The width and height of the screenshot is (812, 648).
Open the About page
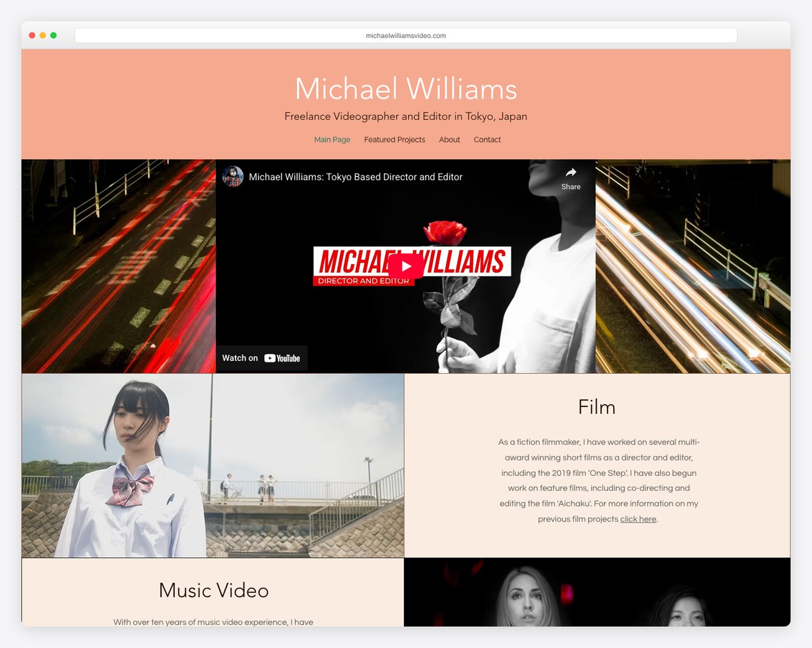(x=449, y=139)
